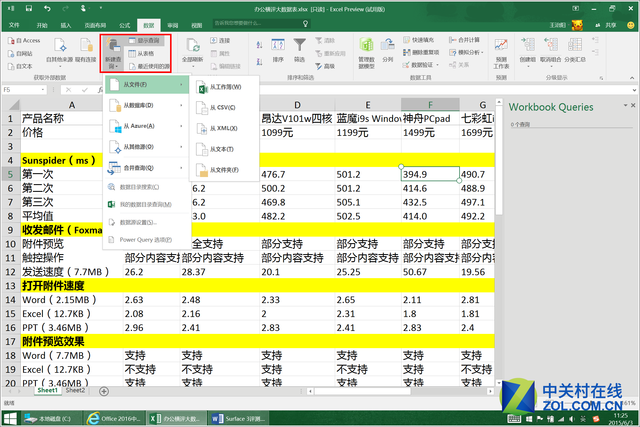The width and height of the screenshot is (640, 427).
Task: Open 连接 (Connections) in ribbon
Action: tap(220, 40)
